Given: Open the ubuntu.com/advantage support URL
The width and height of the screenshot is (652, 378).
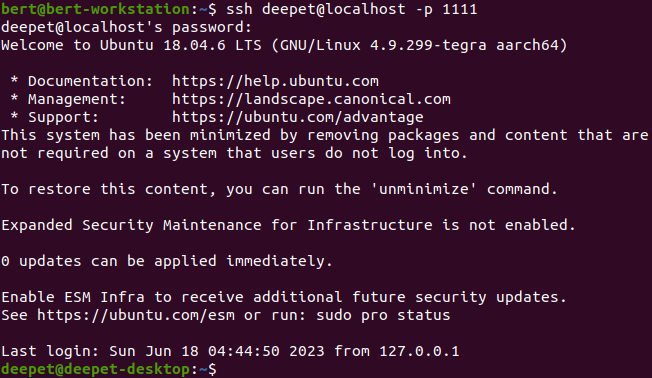Looking at the screenshot, I should [298, 117].
